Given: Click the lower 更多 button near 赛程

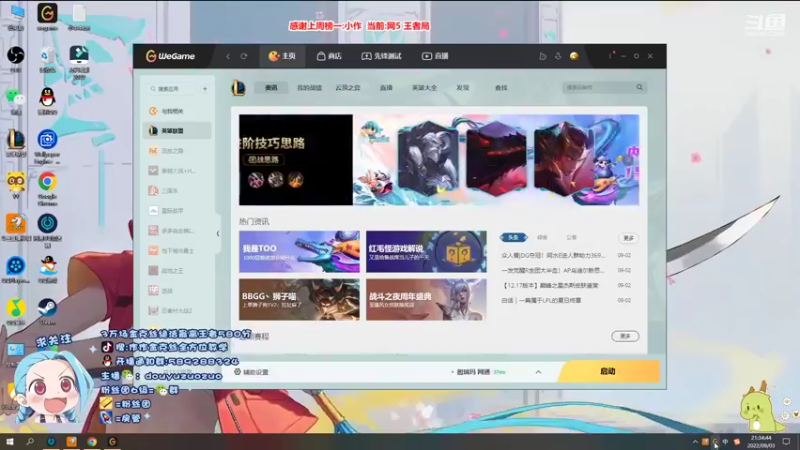Looking at the screenshot, I should pos(625,336).
